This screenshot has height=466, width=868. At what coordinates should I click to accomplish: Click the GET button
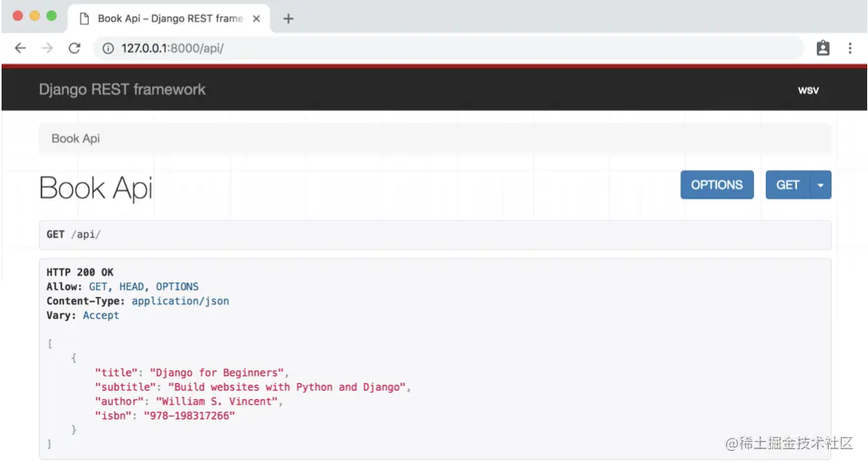pos(787,185)
